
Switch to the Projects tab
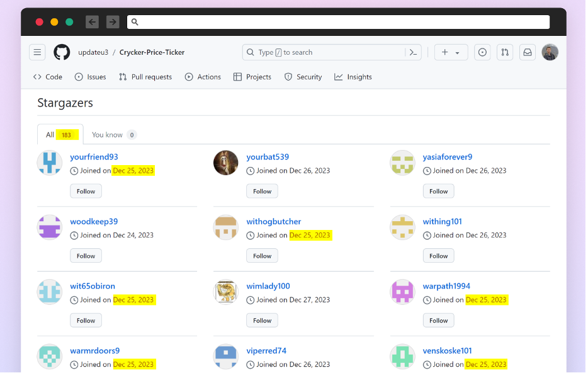pyautogui.click(x=252, y=77)
